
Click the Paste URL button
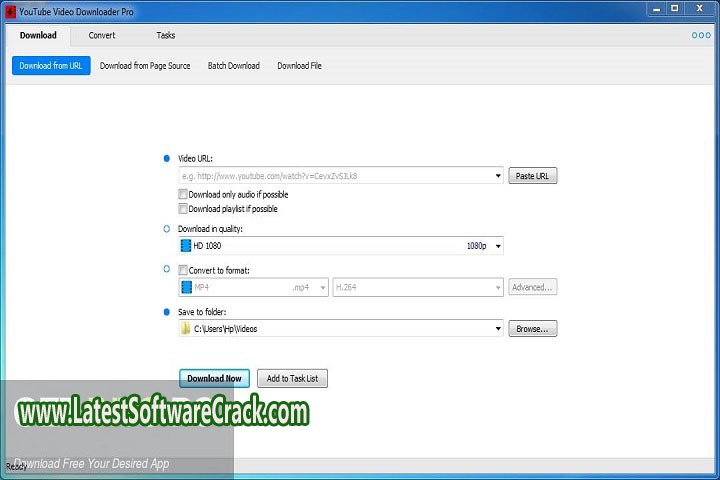(532, 176)
